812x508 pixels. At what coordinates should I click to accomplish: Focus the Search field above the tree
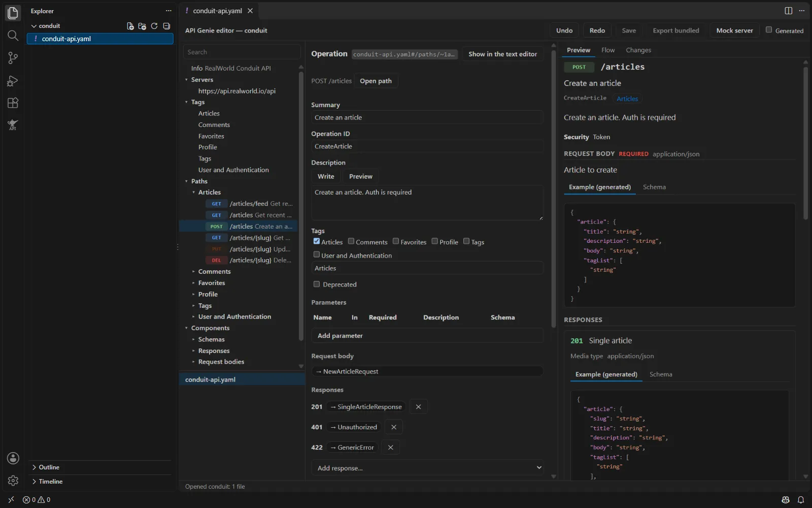point(242,52)
